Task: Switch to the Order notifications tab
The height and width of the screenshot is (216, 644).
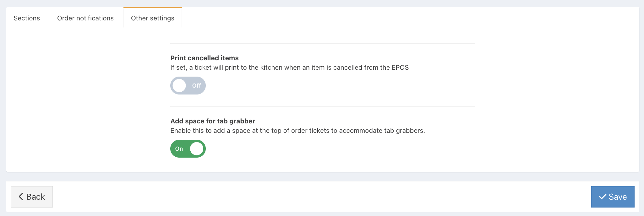Action: 85,18
